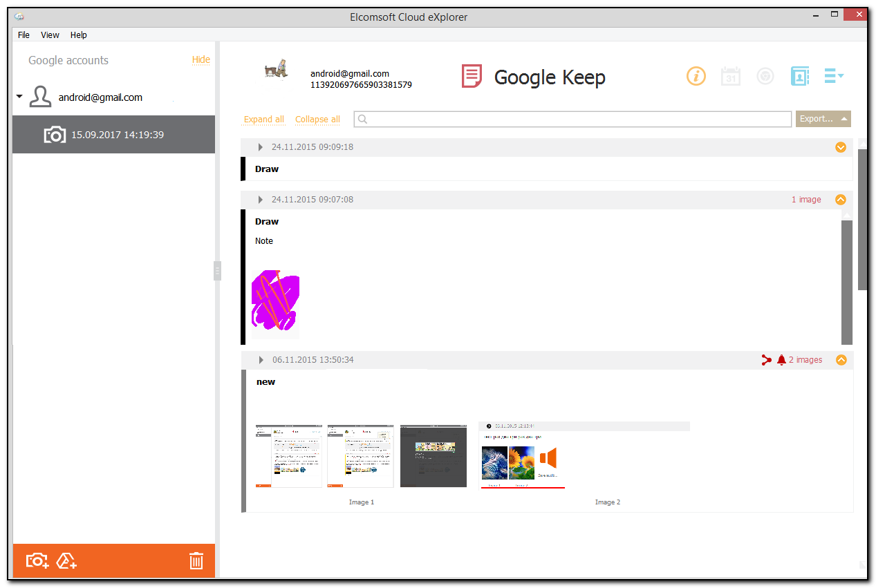Open the Export... dropdown
876x588 pixels.
823,119
